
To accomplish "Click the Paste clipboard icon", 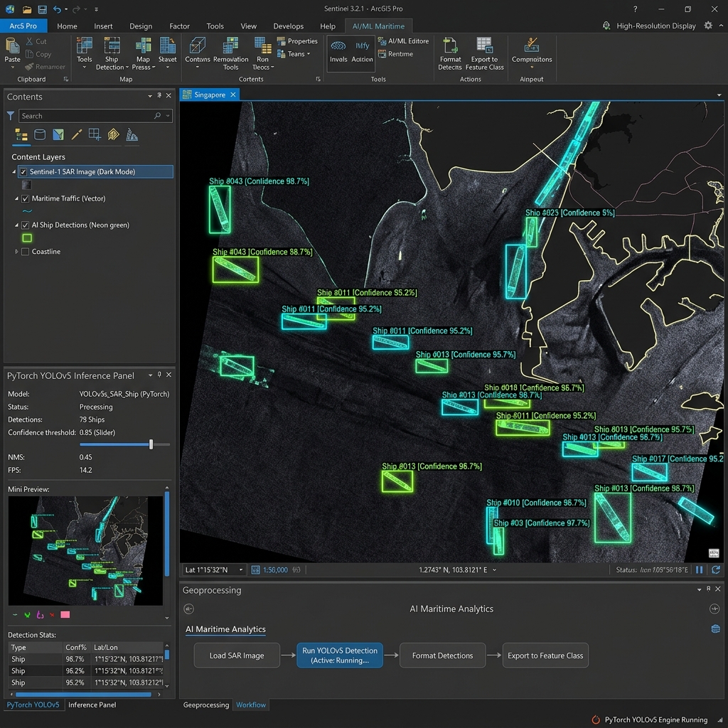I will 12,46.
